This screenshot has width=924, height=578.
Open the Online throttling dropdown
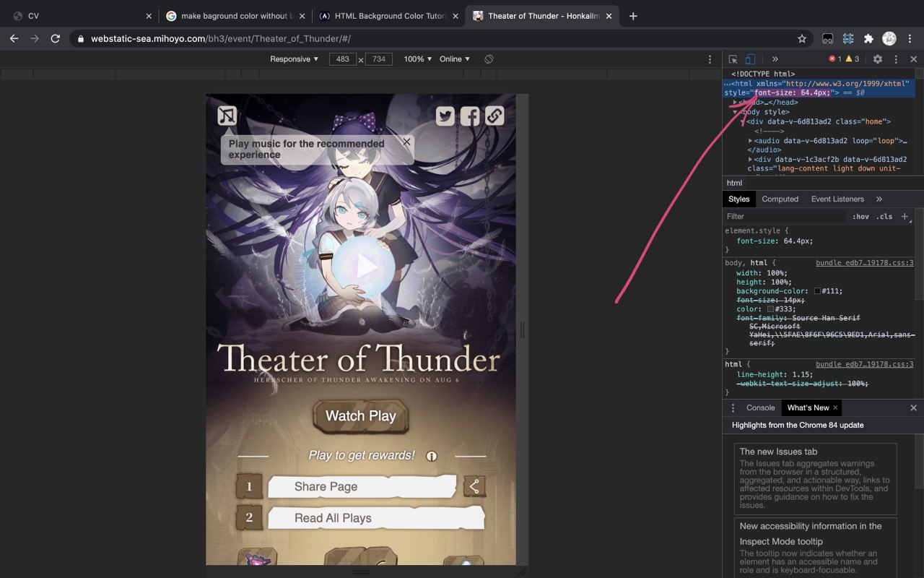point(455,59)
